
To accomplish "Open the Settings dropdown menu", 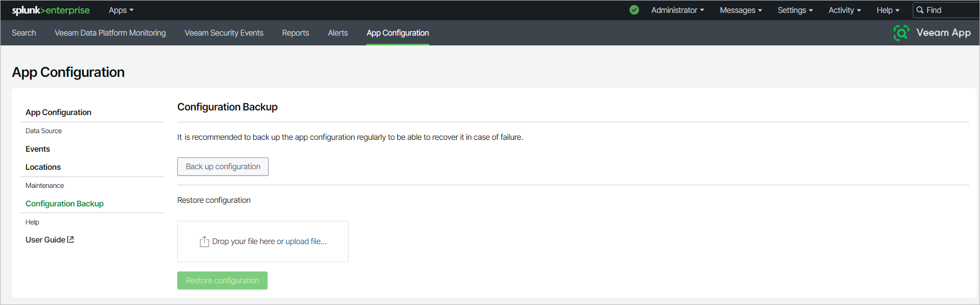I will click(795, 10).
